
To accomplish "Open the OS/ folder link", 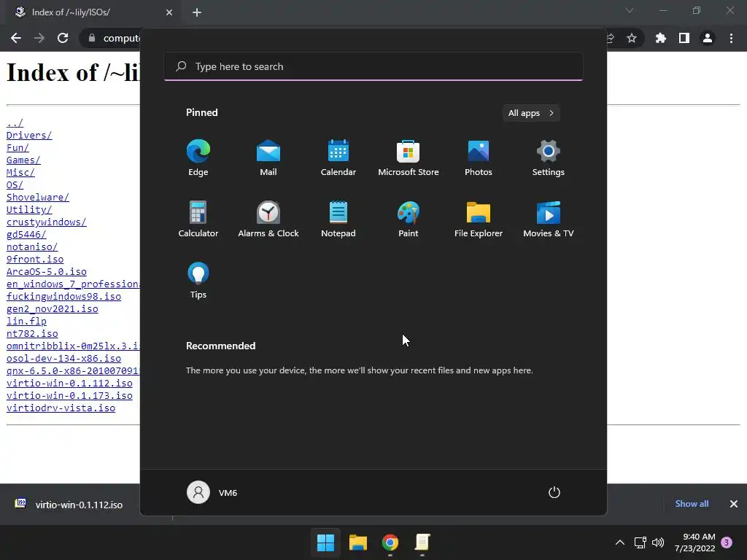I will (x=15, y=184).
